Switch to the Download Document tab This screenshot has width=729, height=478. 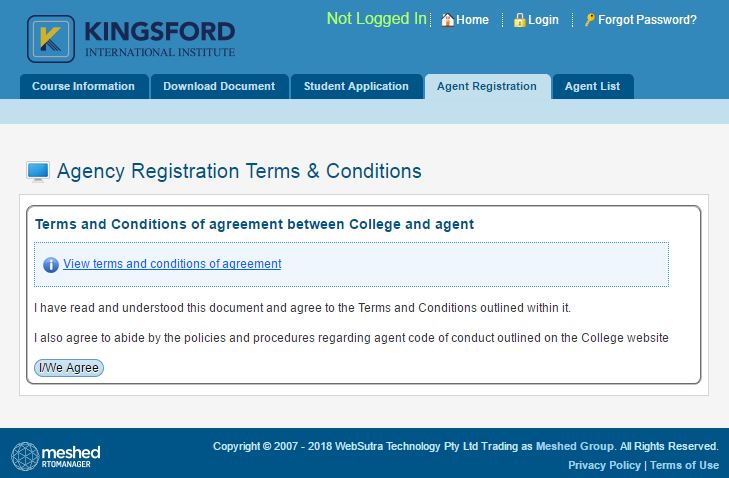click(x=219, y=86)
